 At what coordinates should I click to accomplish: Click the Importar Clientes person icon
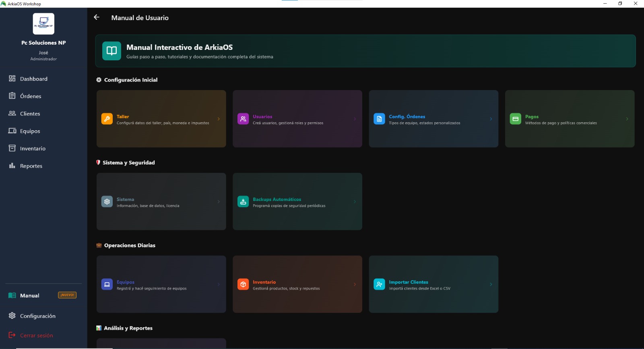click(x=379, y=285)
